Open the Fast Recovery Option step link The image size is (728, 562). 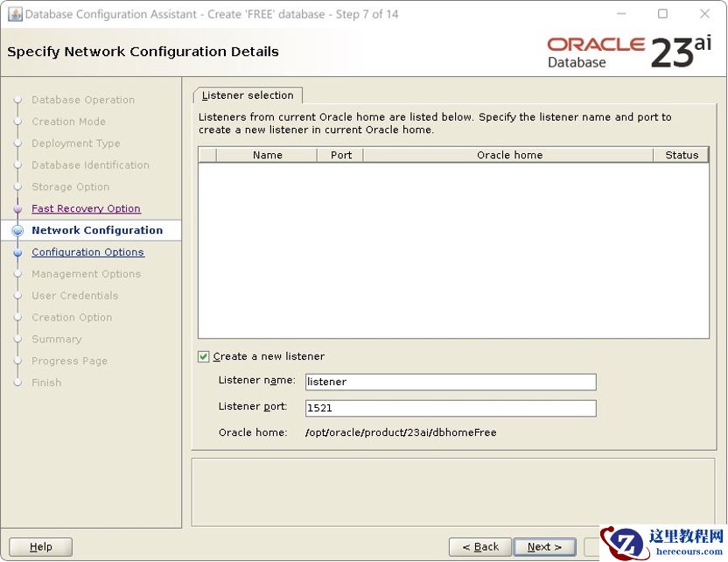tap(86, 208)
